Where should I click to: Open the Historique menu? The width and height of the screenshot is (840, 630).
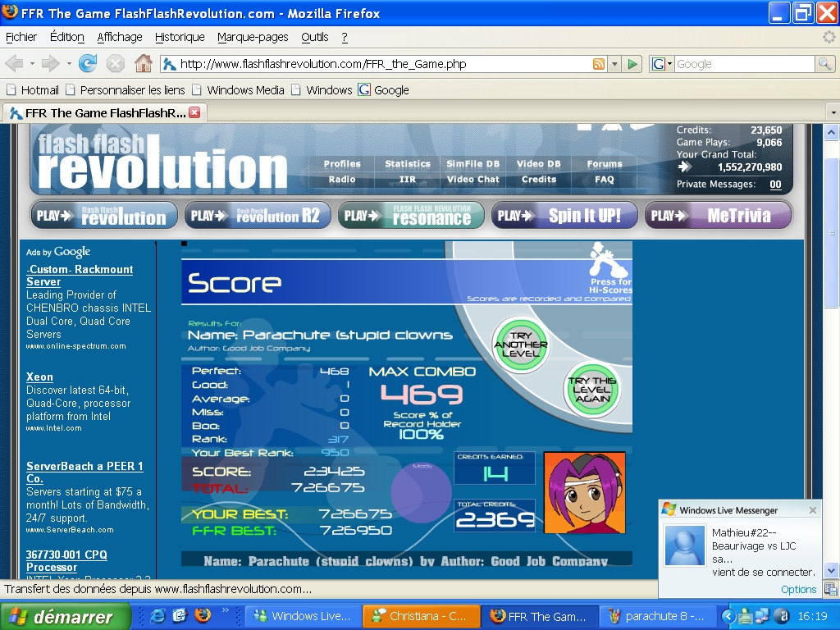[180, 37]
